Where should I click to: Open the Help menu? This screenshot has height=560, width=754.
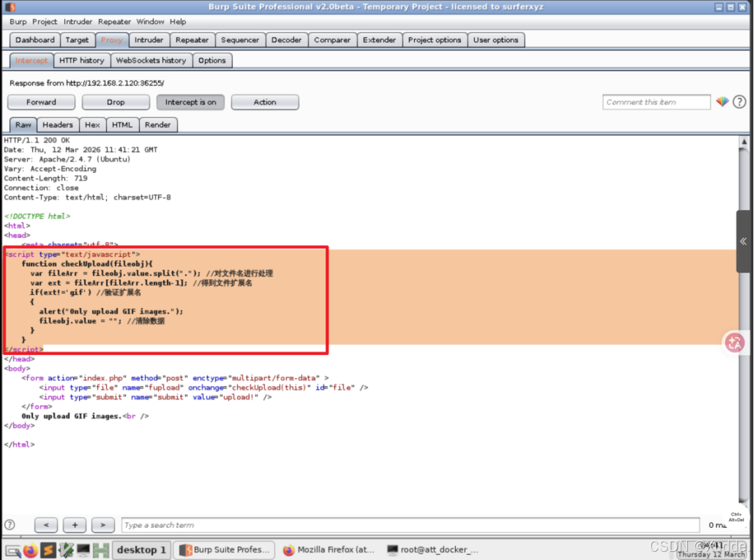[178, 22]
